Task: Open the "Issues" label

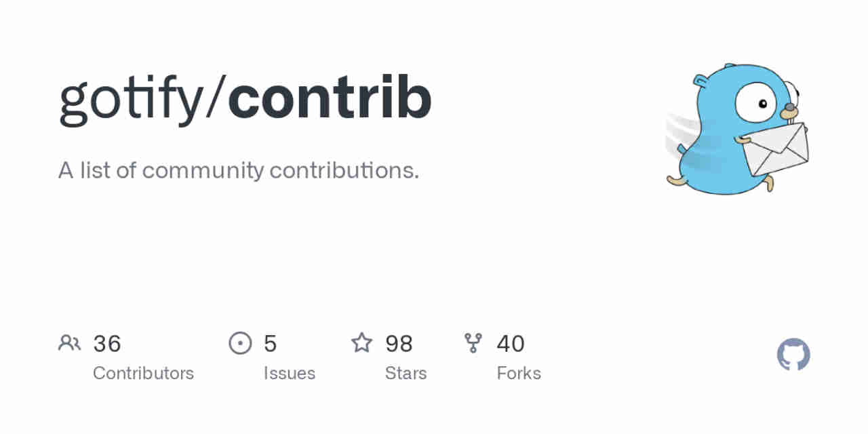Action: pyautogui.click(x=290, y=373)
